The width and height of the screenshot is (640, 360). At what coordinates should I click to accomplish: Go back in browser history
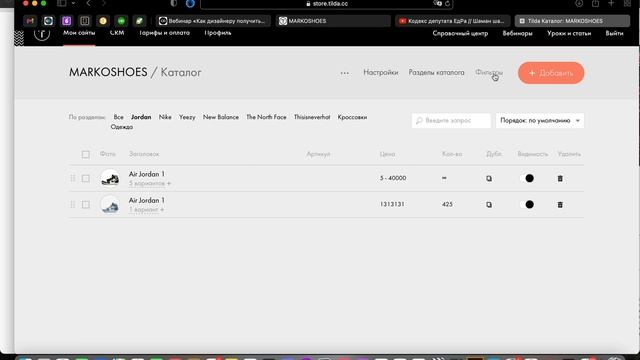click(x=88, y=3)
